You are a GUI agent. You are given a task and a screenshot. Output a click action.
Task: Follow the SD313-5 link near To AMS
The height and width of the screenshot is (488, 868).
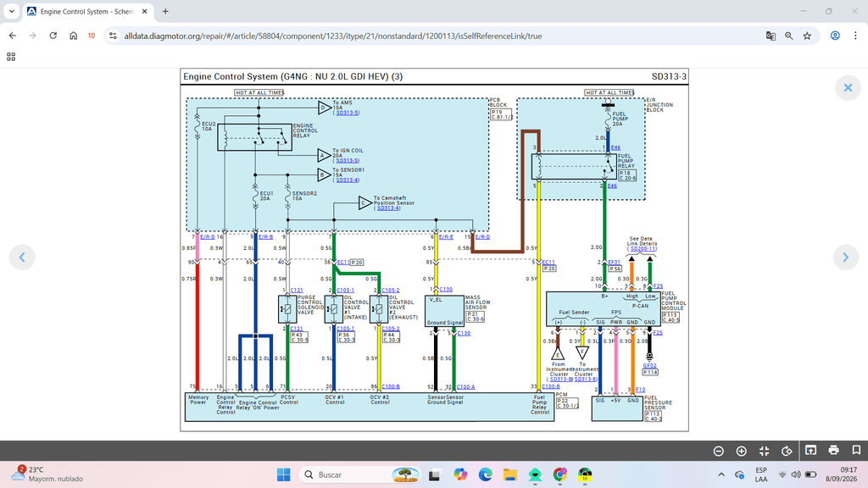pos(347,113)
